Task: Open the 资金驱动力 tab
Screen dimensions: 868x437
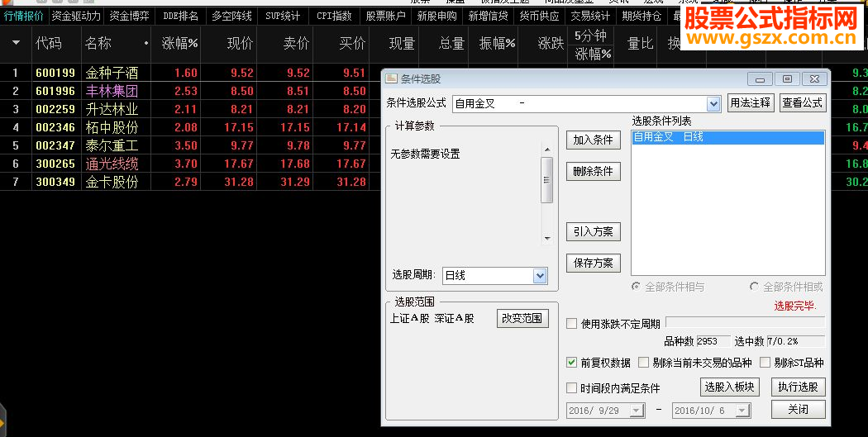Action: [76, 16]
